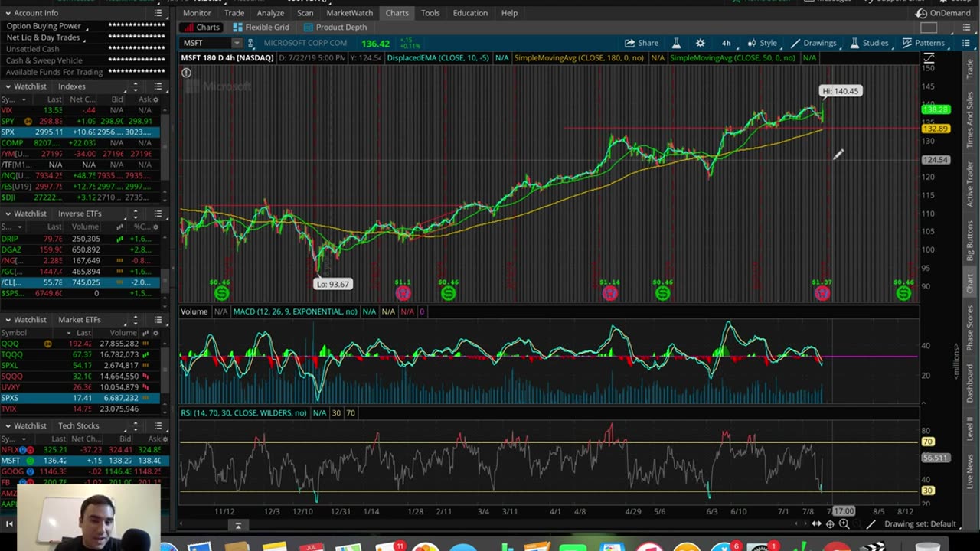Open Product Depth sub-tab
The image size is (980, 551).
[x=335, y=28]
